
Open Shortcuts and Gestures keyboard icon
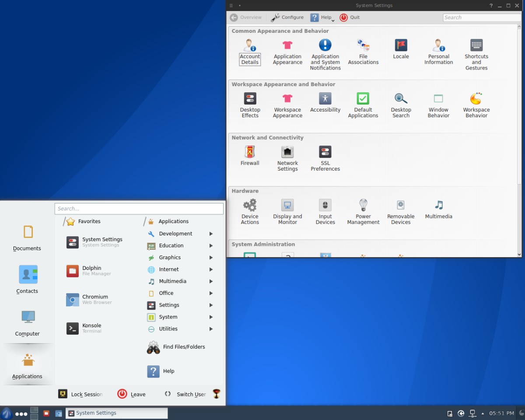476,45
